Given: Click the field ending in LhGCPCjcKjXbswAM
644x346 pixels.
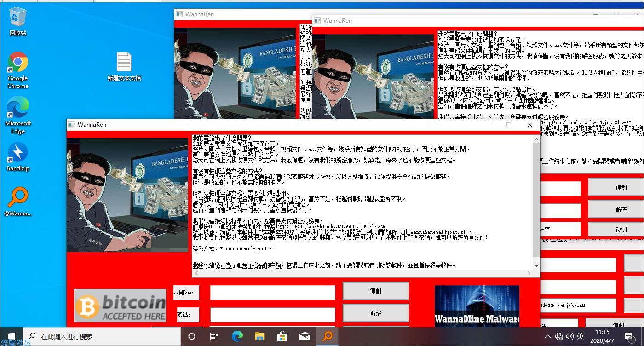Looking at the screenshot, I should click(578, 306).
